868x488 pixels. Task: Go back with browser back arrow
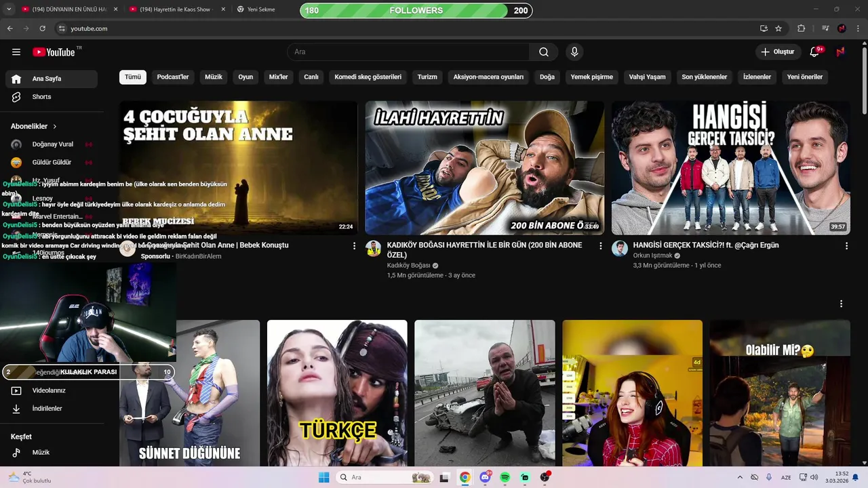(9, 28)
